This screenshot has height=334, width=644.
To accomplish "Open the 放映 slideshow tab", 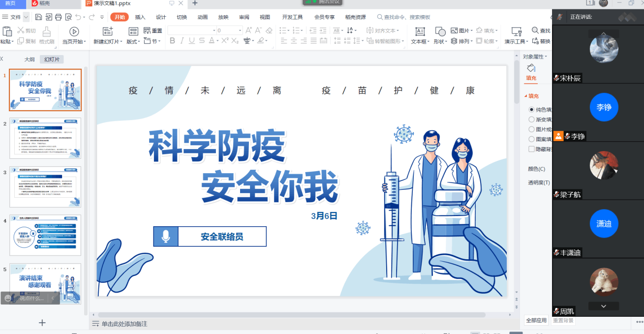I will 223,17.
